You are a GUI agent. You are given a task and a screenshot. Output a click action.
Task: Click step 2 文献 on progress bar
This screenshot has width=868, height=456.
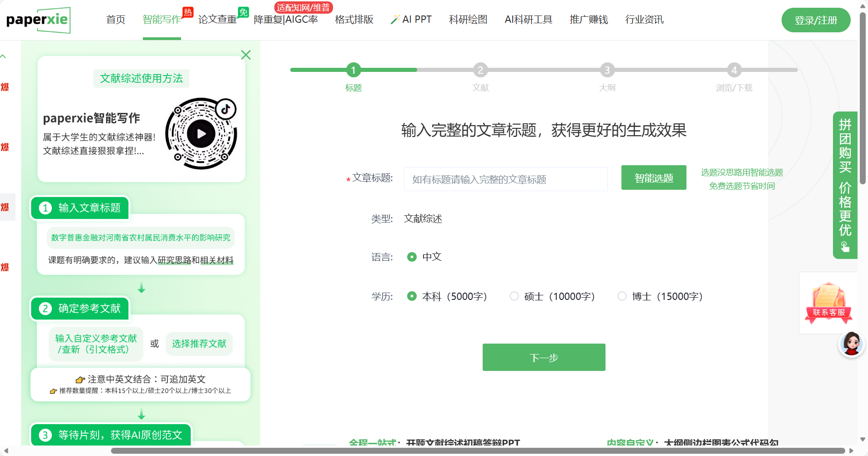[x=480, y=71]
